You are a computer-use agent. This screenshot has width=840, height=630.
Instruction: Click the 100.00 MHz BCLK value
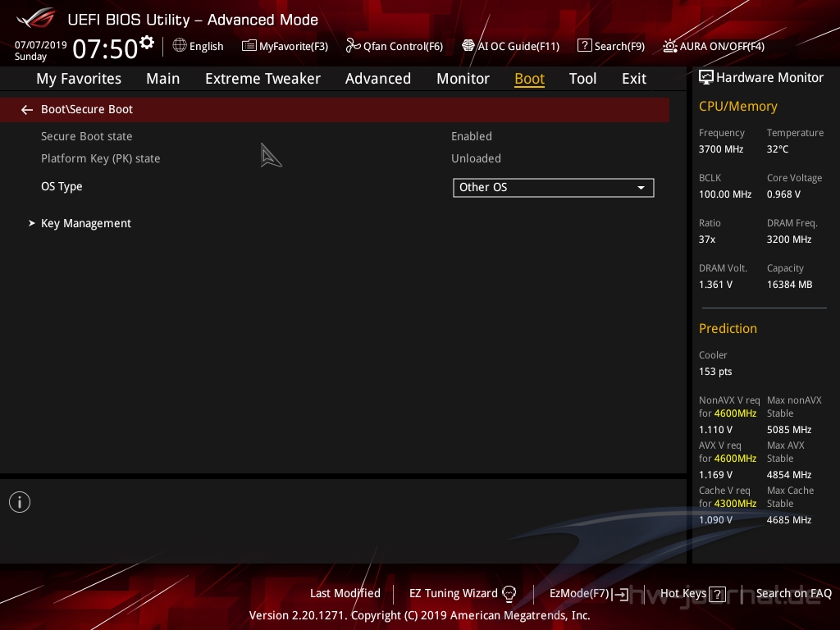coord(725,194)
